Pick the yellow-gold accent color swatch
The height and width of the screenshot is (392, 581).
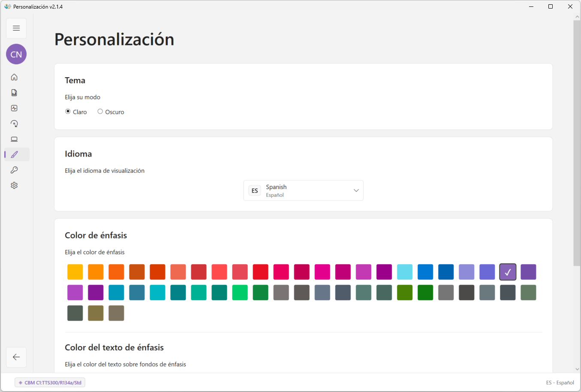pyautogui.click(x=75, y=272)
